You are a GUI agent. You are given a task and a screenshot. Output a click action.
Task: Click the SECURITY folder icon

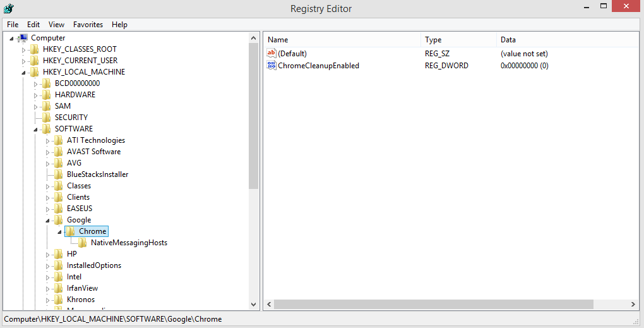click(x=47, y=118)
